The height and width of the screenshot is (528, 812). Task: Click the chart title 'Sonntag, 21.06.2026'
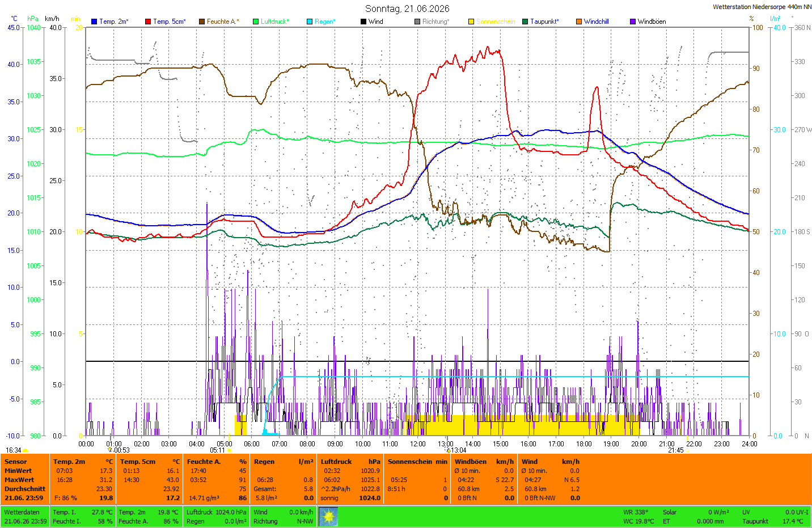coord(407,9)
